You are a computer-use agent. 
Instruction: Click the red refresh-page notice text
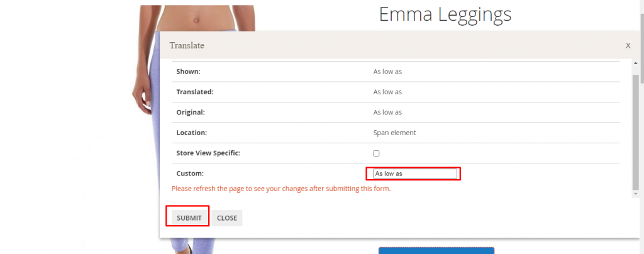tap(281, 189)
